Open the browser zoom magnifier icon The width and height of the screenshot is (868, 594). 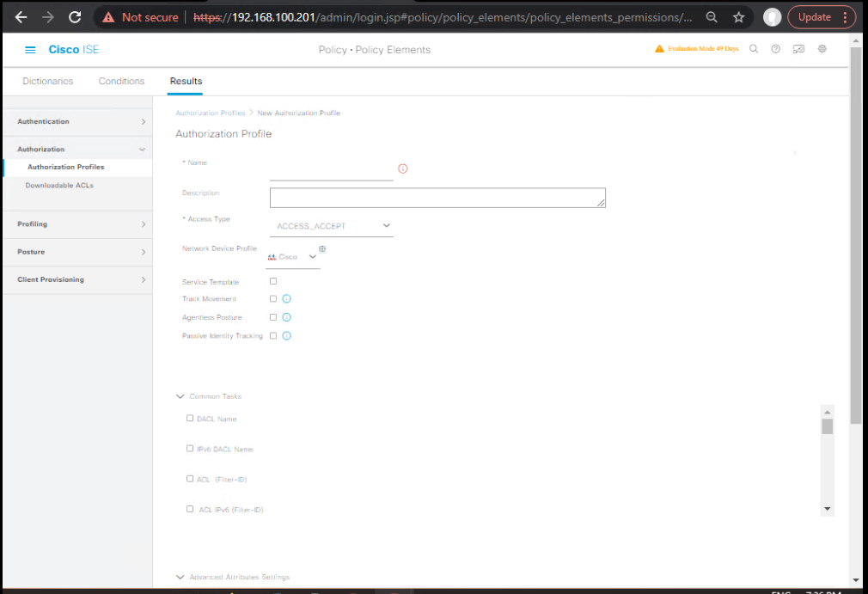click(x=712, y=17)
